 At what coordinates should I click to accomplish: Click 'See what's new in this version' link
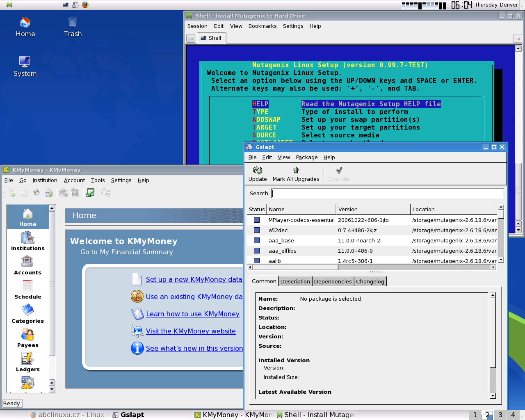194,348
